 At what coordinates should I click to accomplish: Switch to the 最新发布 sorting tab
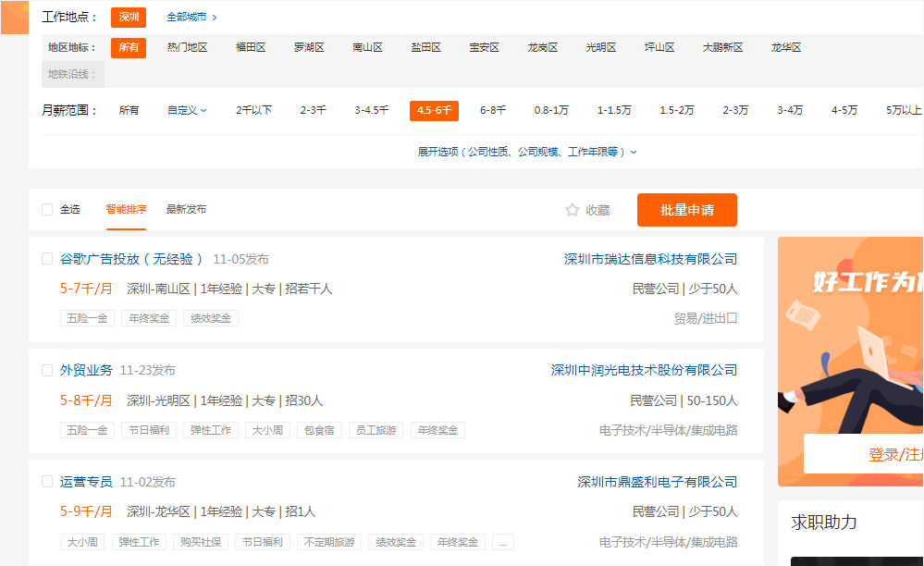(187, 209)
